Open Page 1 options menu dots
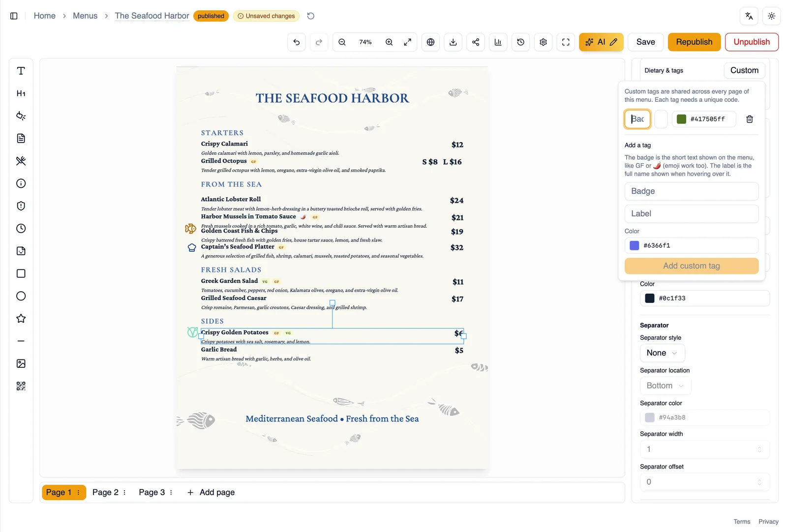Viewport: 787px width, 532px height. coord(78,493)
